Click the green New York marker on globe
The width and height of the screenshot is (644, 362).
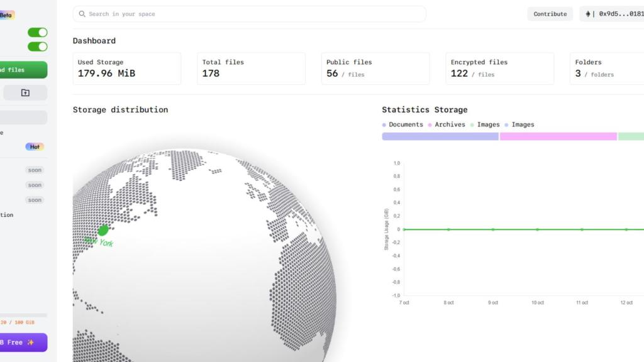(103, 231)
